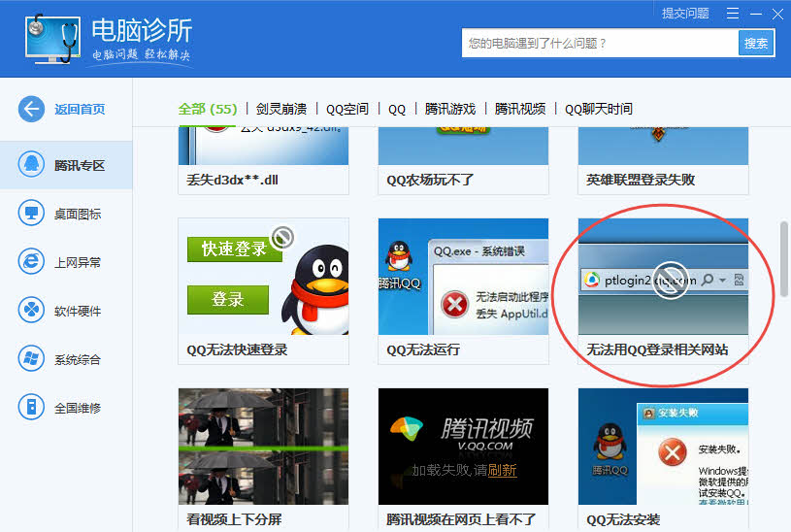This screenshot has height=532, width=791.
Task: Click the 上网异常 sidebar label
Action: tap(78, 262)
